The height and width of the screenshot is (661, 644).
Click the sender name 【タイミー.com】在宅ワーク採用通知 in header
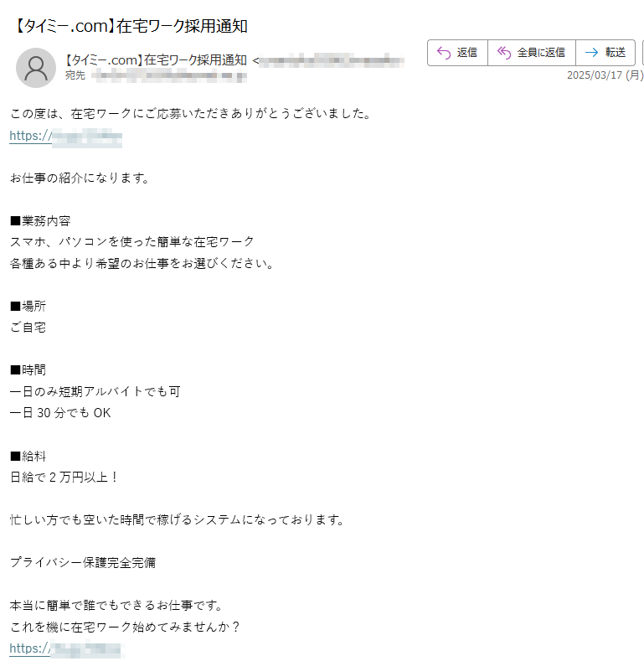(x=156, y=60)
